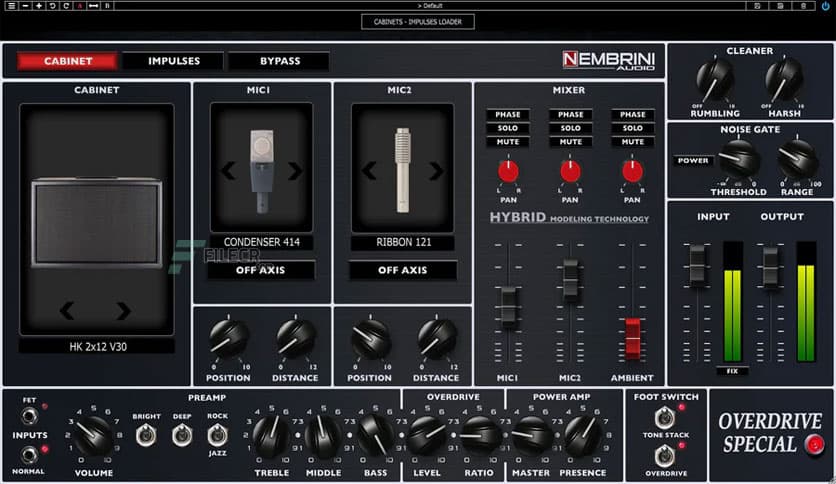836x484 pixels.
Task: Click the preamp VOLUME knob
Action: click(94, 435)
